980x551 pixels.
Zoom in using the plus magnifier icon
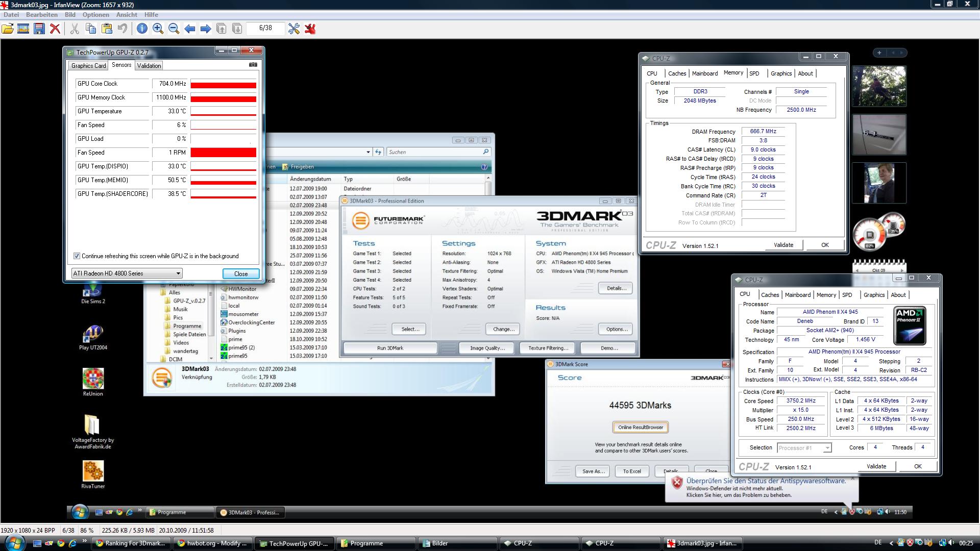(158, 29)
